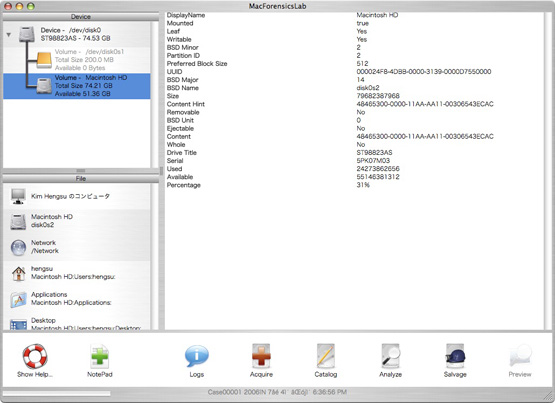Image resolution: width=555 pixels, height=403 pixels.
Task: Click the Size value 79682387968
Action: (x=378, y=96)
